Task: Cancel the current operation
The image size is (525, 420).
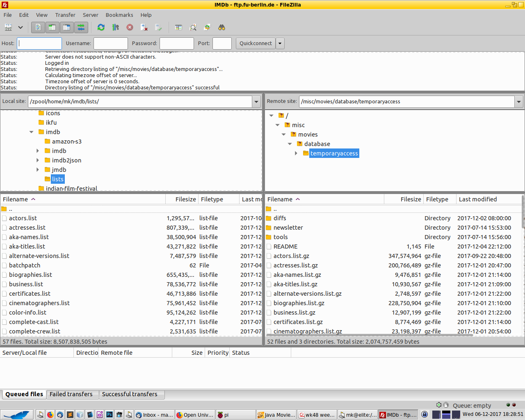Action: tap(130, 27)
